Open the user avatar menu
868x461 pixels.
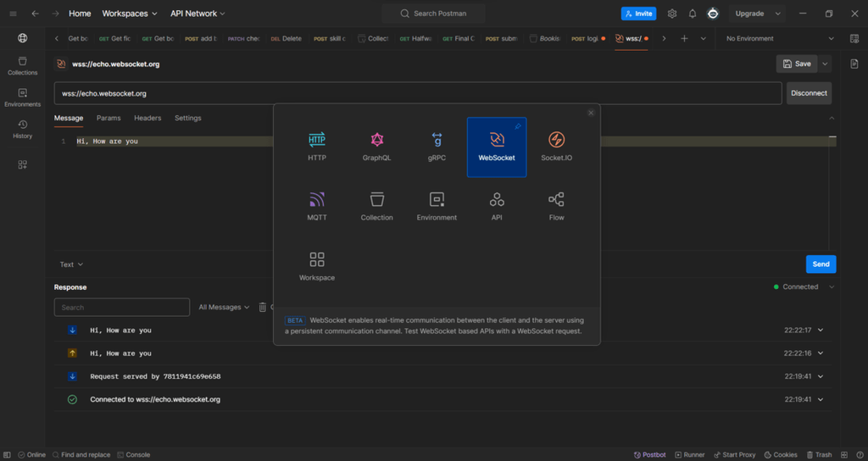point(713,14)
